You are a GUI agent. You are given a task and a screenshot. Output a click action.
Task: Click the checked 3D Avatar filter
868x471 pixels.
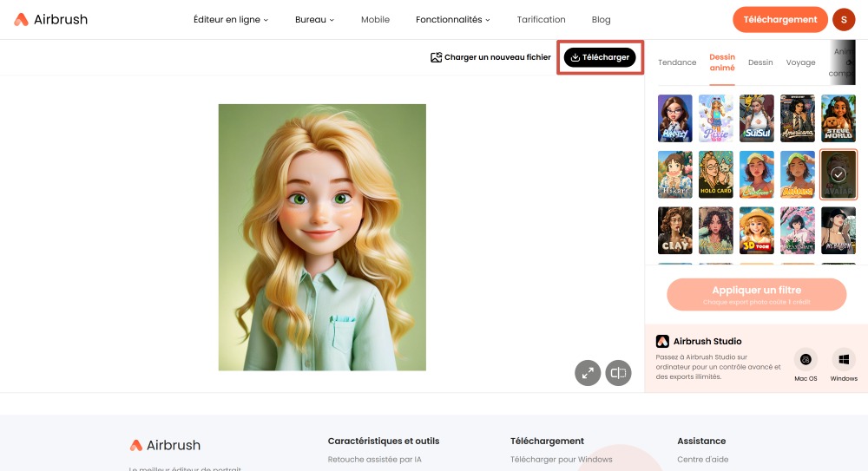tap(838, 174)
